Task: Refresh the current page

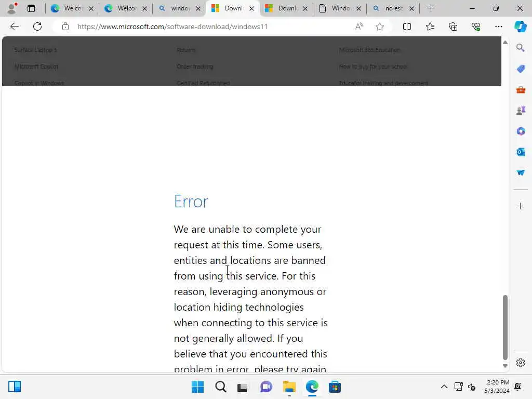Action: [37, 26]
